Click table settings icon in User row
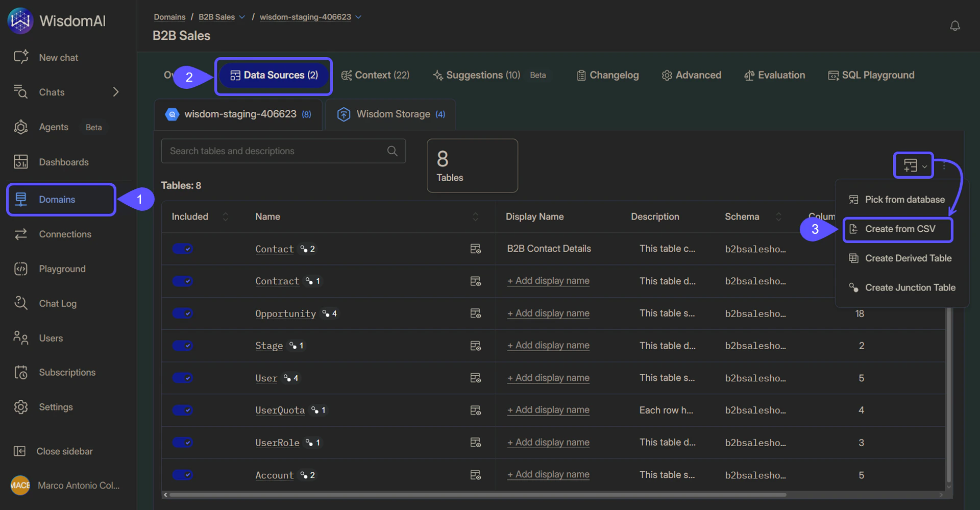The width and height of the screenshot is (980, 510). [475, 378]
